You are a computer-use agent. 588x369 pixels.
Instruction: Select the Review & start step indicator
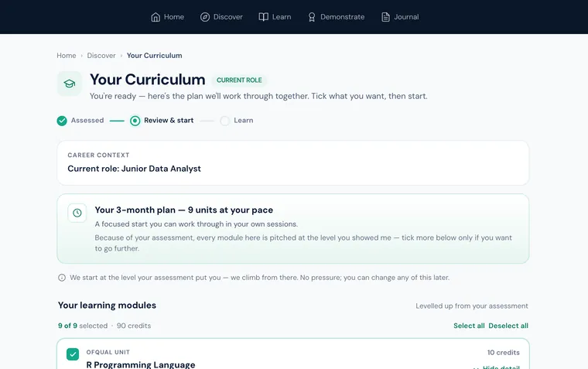coord(162,121)
